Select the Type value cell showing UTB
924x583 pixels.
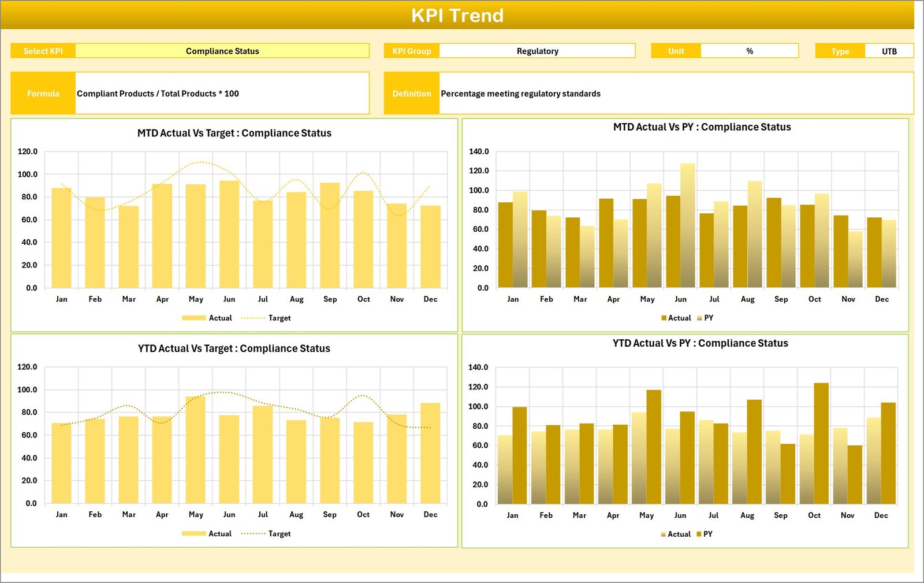(x=889, y=51)
